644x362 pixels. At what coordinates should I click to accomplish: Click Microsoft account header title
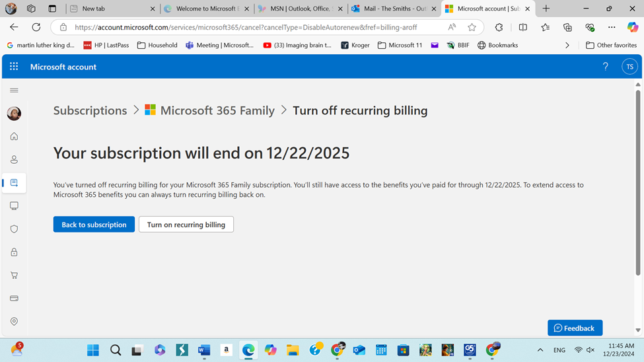[63, 67]
